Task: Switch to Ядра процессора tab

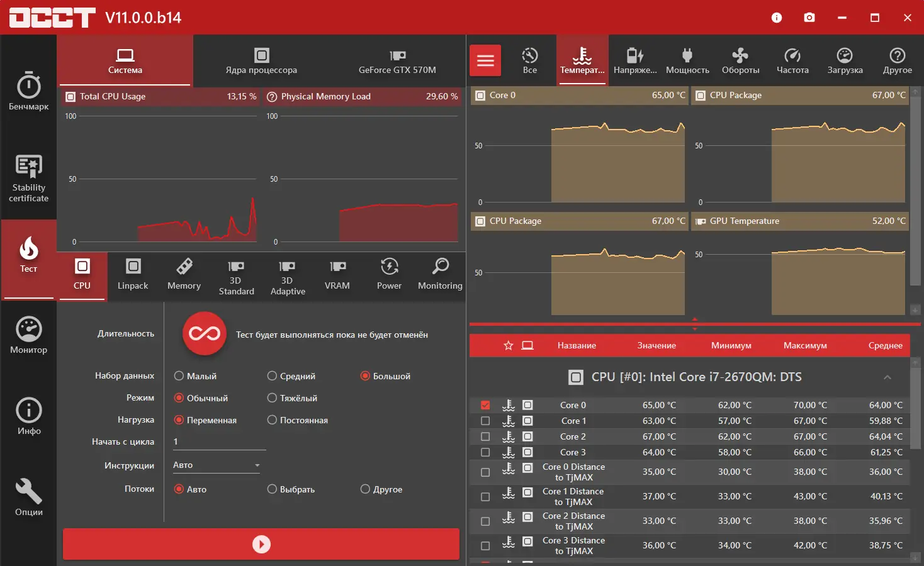Action: (261, 60)
